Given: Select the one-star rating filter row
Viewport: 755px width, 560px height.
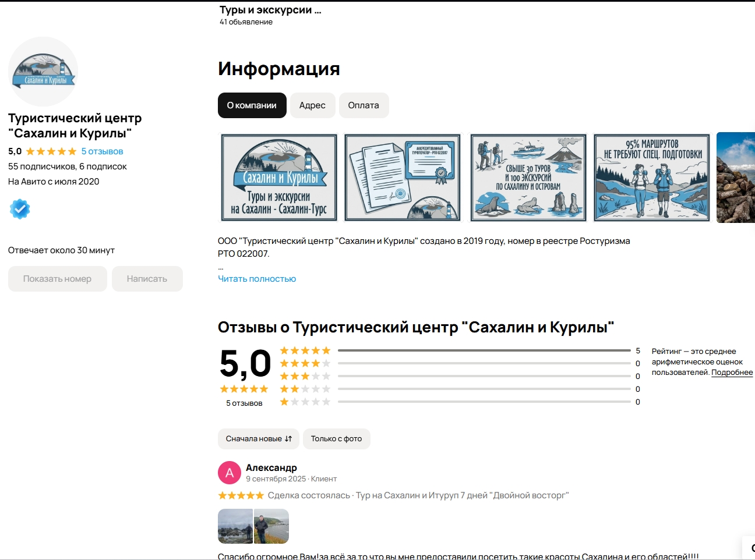Looking at the screenshot, I should click(x=460, y=402).
